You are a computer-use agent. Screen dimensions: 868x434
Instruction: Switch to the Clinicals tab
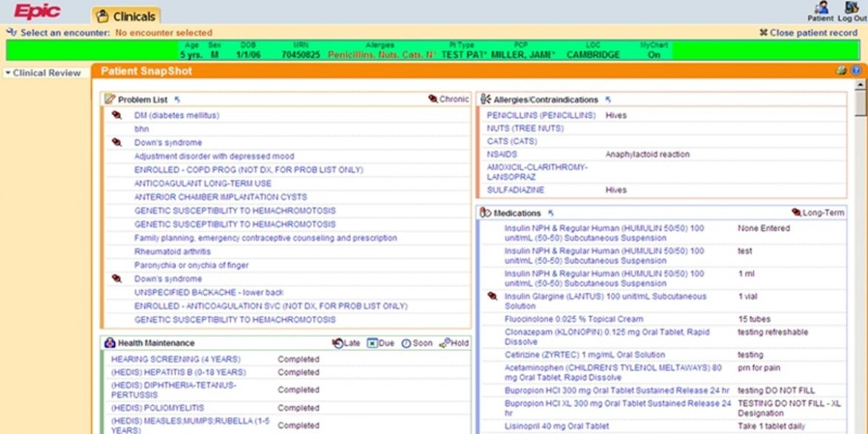(x=124, y=15)
